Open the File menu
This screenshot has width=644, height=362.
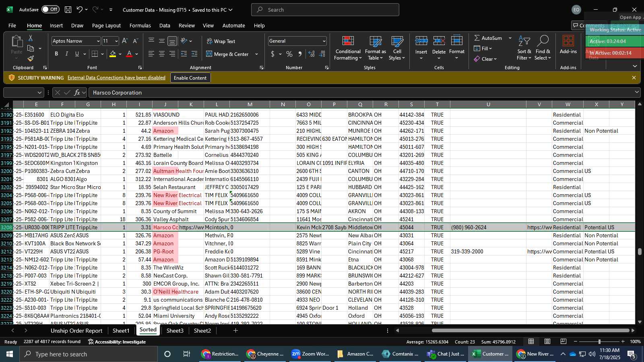[x=12, y=25]
